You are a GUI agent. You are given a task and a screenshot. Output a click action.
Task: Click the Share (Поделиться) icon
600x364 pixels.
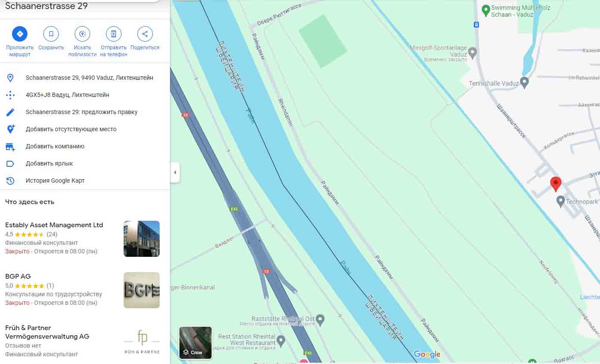145,34
